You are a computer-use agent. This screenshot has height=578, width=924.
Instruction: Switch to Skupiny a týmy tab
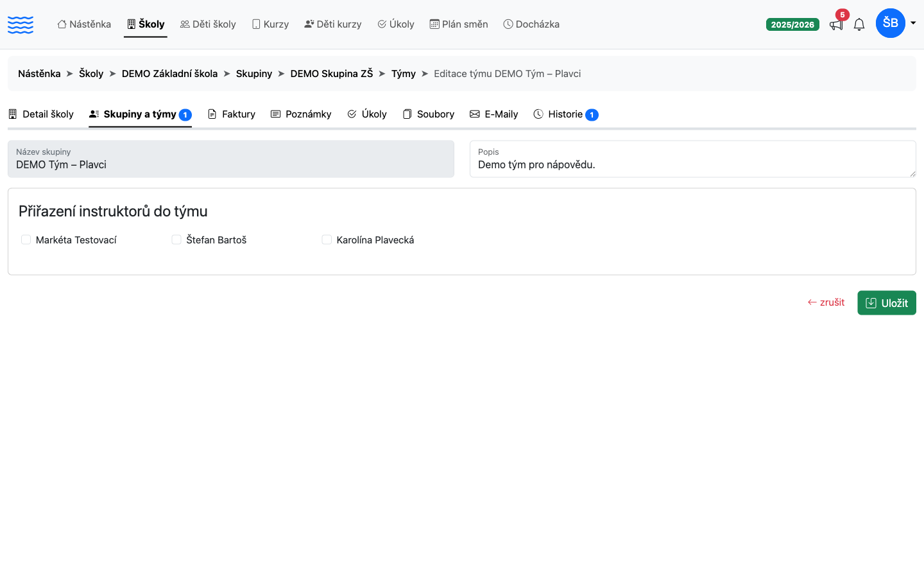pos(140,114)
